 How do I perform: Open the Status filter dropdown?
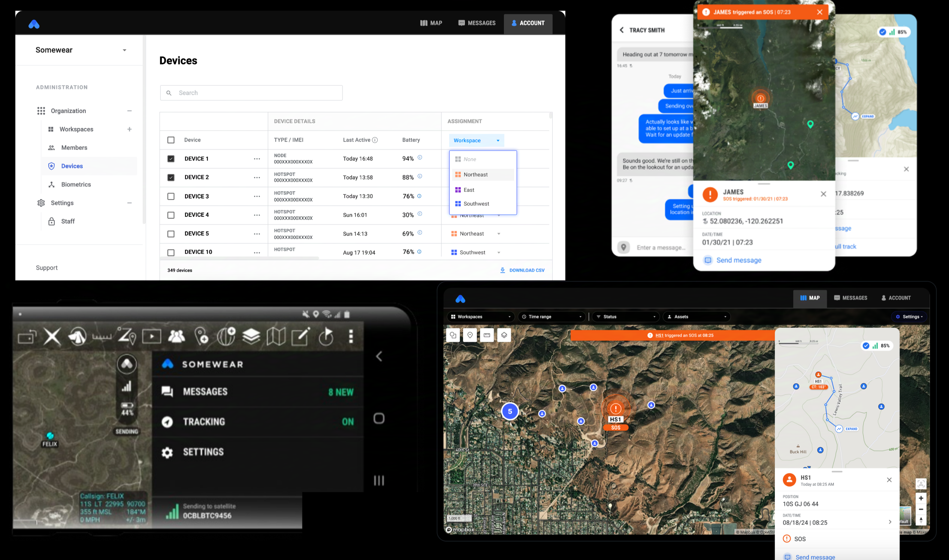click(x=626, y=317)
